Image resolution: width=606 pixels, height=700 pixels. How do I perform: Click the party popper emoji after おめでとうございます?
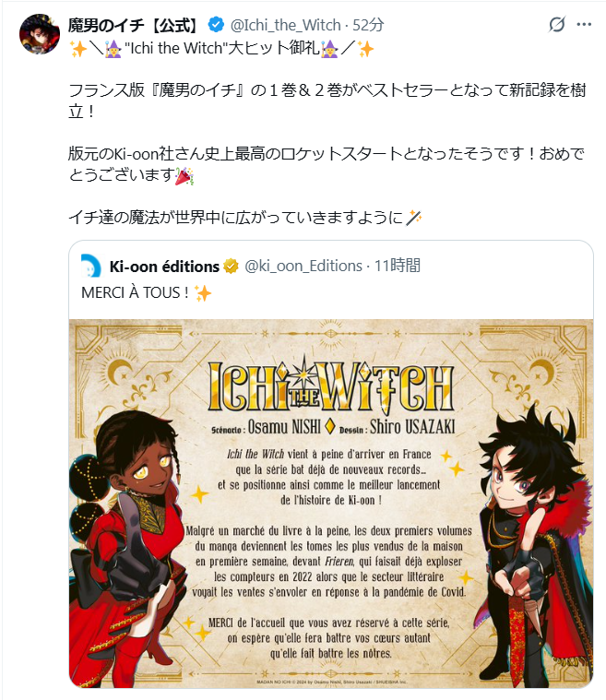pos(184,175)
